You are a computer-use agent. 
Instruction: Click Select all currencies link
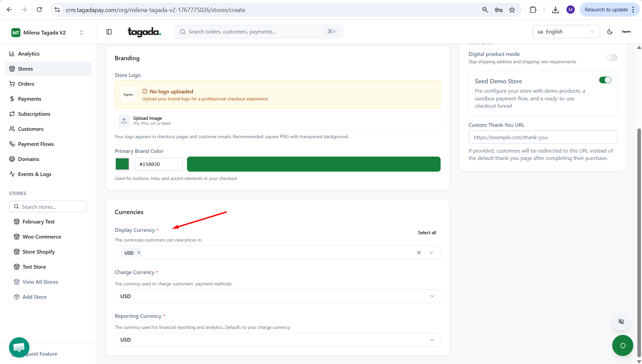click(x=427, y=233)
